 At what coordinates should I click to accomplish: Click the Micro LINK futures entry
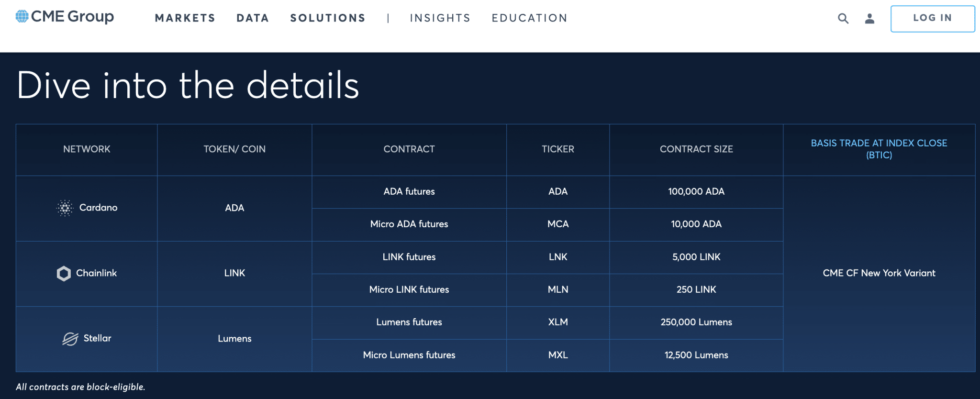(409, 290)
